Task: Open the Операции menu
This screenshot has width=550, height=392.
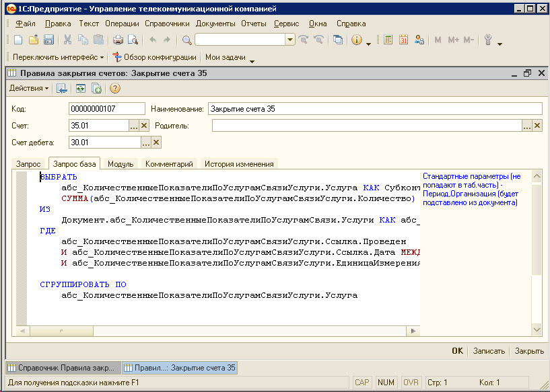Action: pos(122,24)
